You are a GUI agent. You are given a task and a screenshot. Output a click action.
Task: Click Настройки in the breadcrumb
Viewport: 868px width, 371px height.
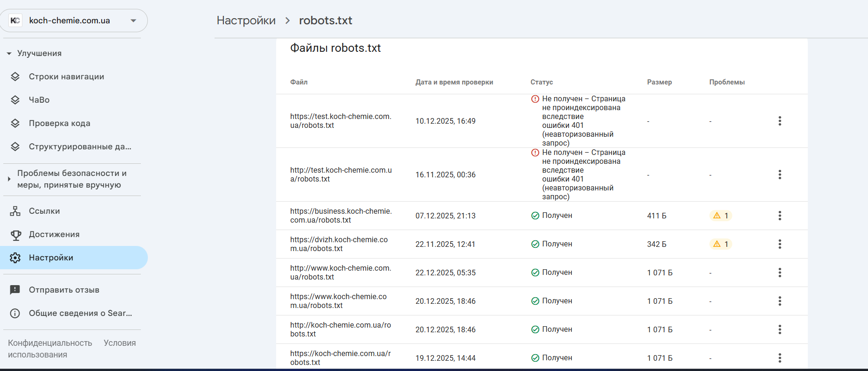click(246, 21)
